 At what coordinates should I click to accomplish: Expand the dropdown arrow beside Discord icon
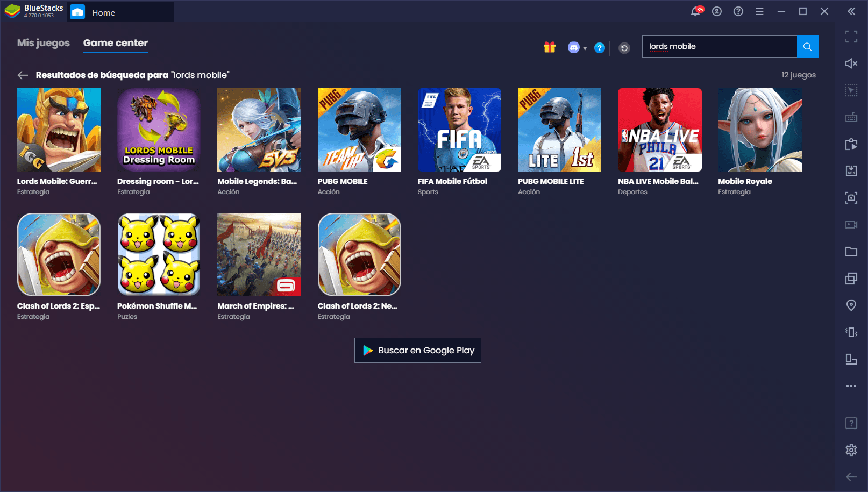click(585, 49)
